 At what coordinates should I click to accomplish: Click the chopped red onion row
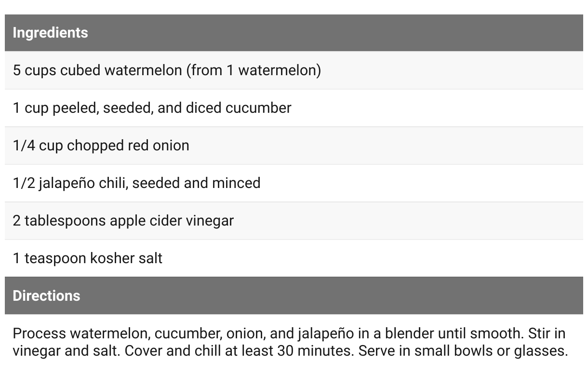tap(101, 145)
